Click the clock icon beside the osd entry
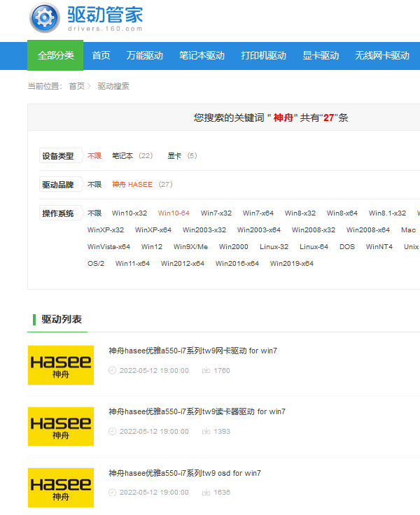Viewport: 420px width, 515px height. tap(113, 493)
